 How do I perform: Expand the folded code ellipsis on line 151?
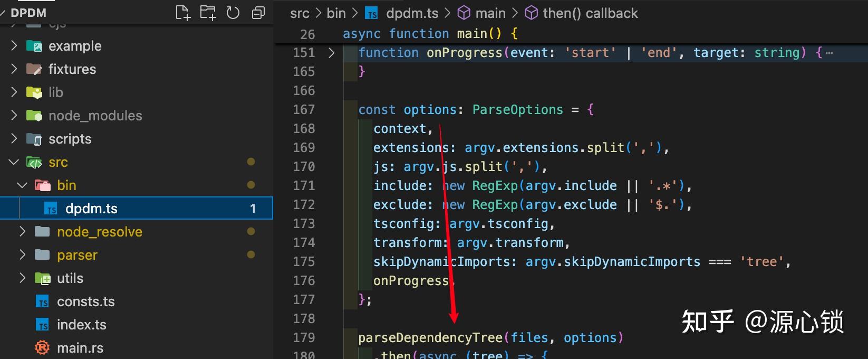click(x=829, y=53)
